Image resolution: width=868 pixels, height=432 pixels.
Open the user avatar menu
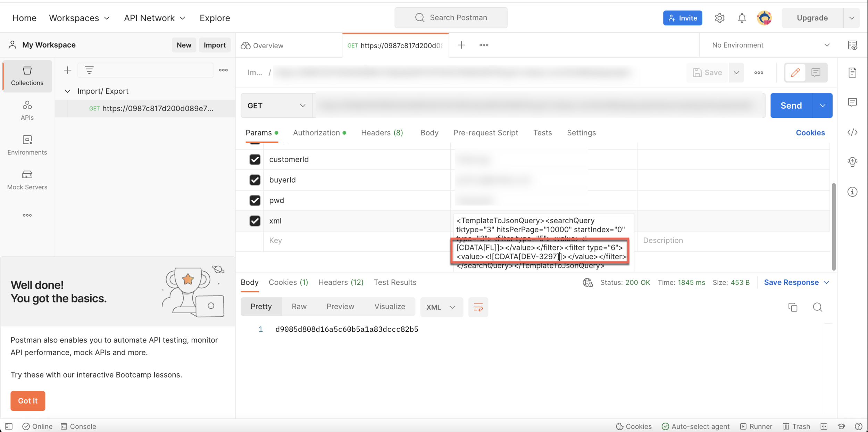click(764, 18)
